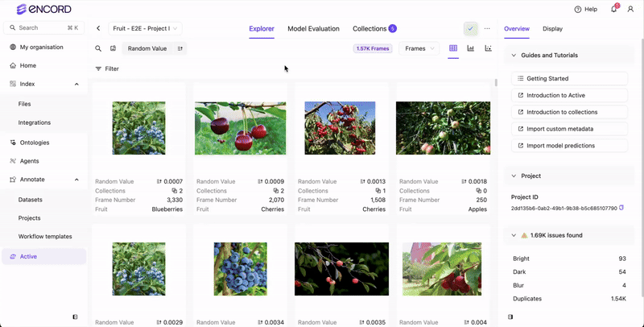
Task: Click the collections icon on the Apples card
Action: click(x=478, y=191)
